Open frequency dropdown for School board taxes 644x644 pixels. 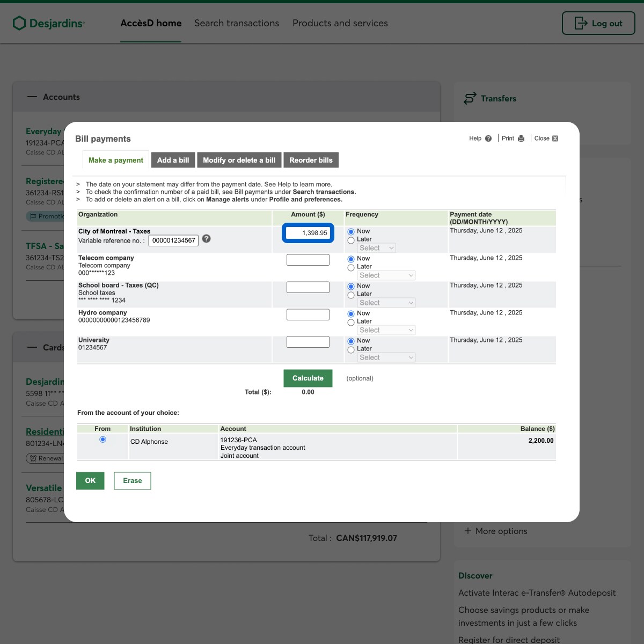pyautogui.click(x=386, y=303)
